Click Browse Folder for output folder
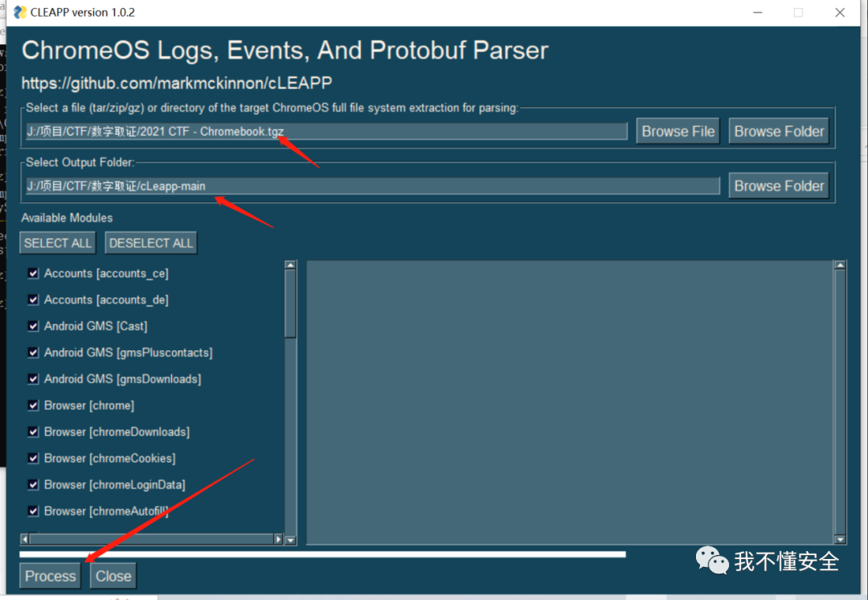868x600 pixels. tap(779, 186)
